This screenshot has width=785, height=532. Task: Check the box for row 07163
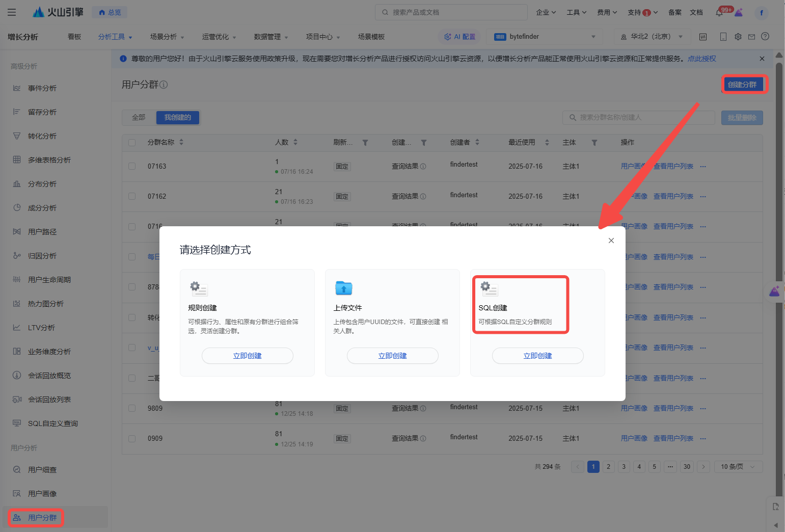click(132, 166)
